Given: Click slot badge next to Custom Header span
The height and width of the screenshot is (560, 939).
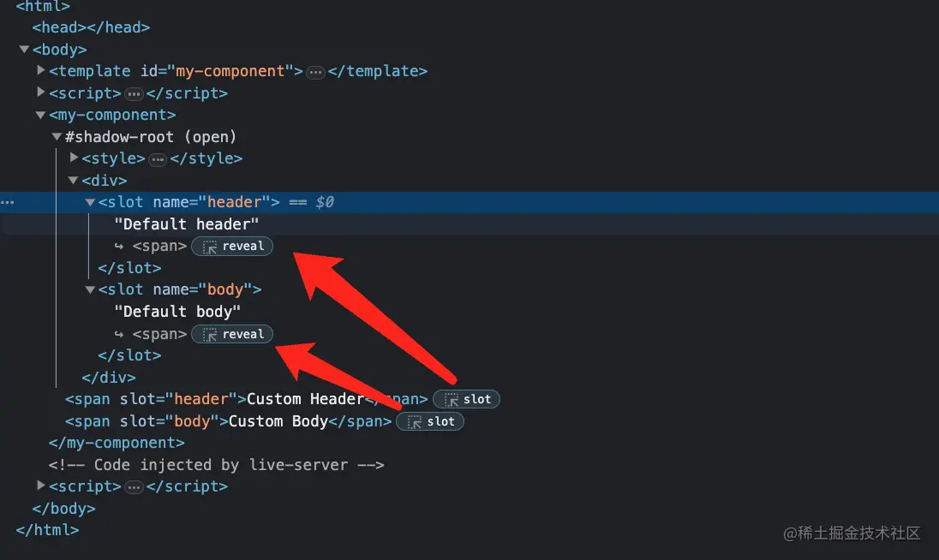Looking at the screenshot, I should (466, 399).
